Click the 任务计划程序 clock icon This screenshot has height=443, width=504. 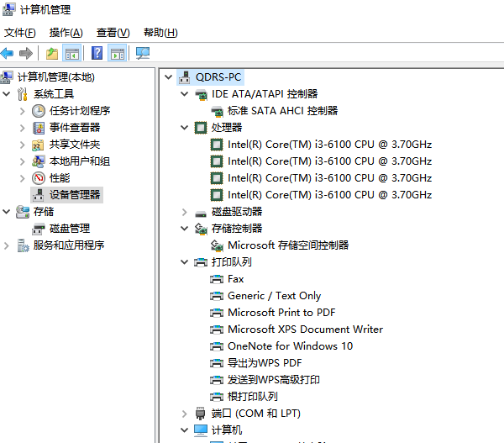coord(39,111)
